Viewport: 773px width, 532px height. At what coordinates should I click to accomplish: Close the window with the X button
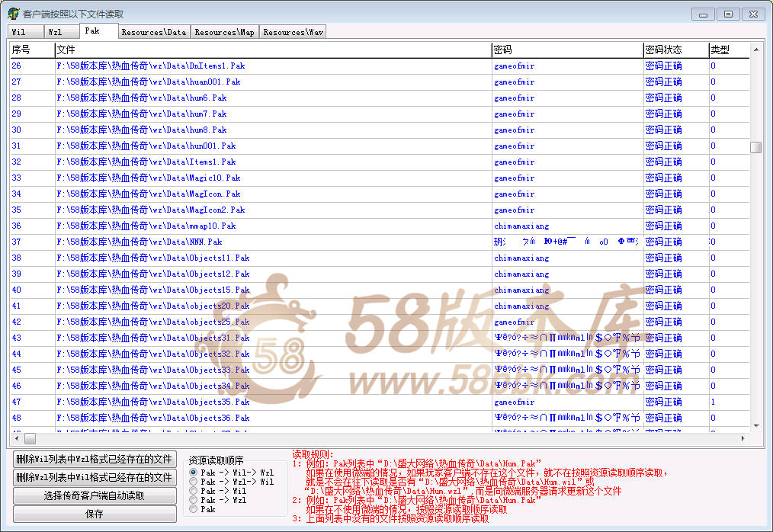coord(754,14)
